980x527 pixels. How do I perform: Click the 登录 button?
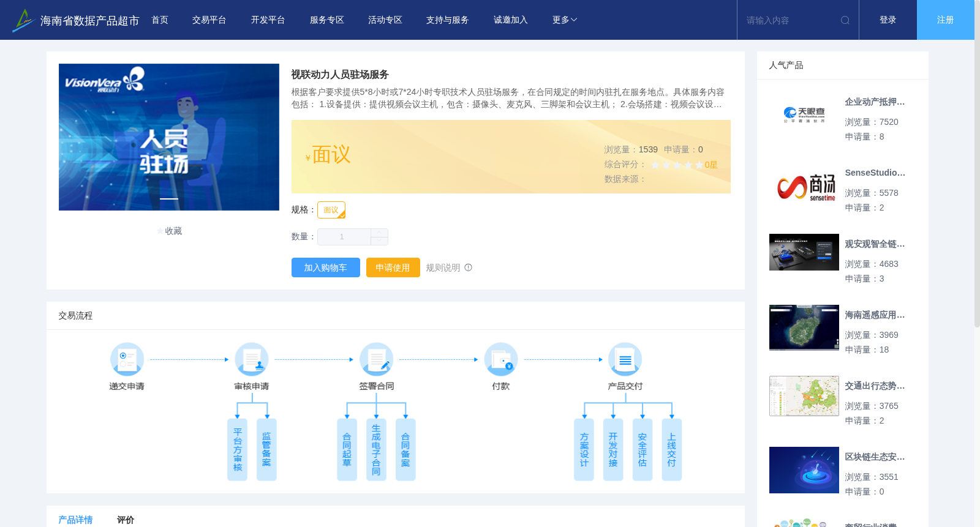tap(888, 20)
